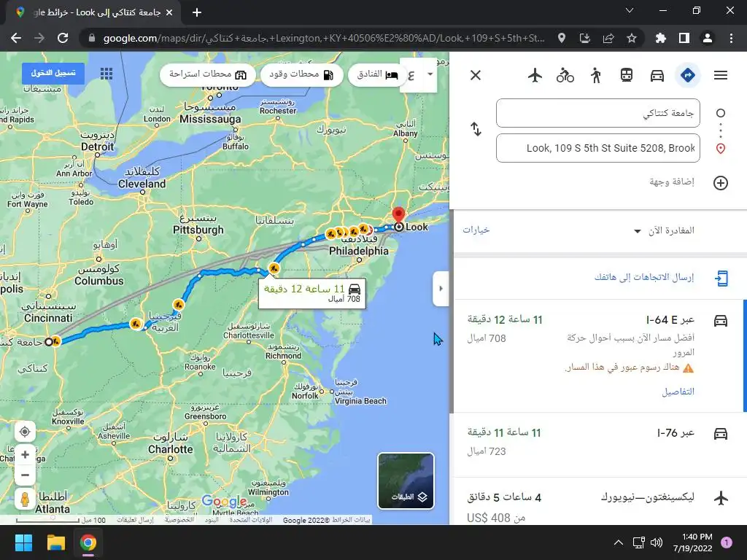Click Chrome icon in taskbar

88,542
